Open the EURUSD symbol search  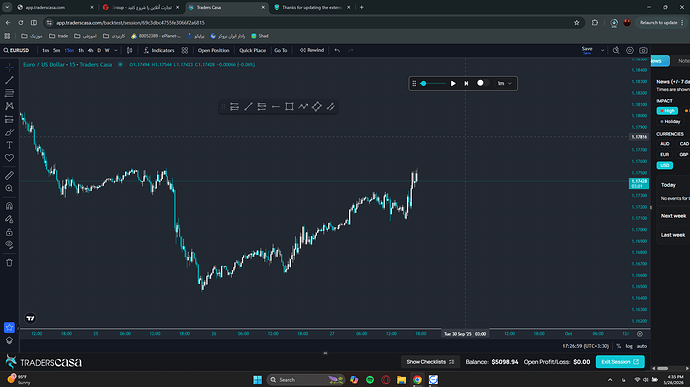point(17,51)
